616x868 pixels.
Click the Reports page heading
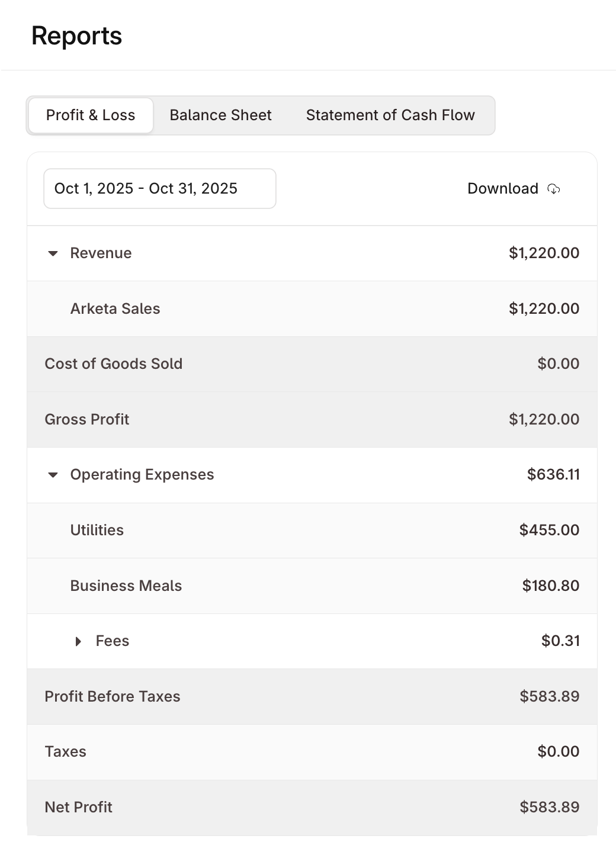point(77,36)
